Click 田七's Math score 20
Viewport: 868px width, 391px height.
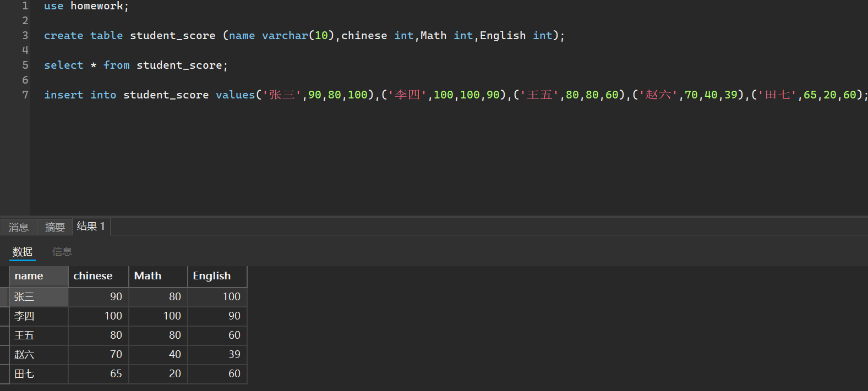click(x=159, y=374)
